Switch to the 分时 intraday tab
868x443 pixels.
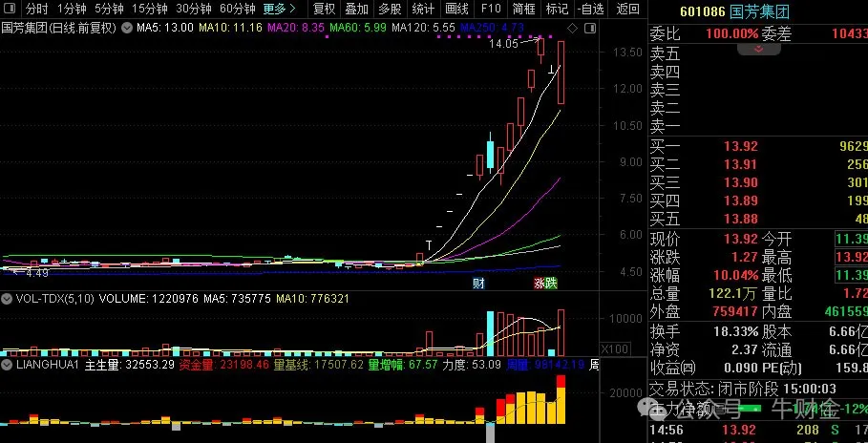[x=36, y=10]
